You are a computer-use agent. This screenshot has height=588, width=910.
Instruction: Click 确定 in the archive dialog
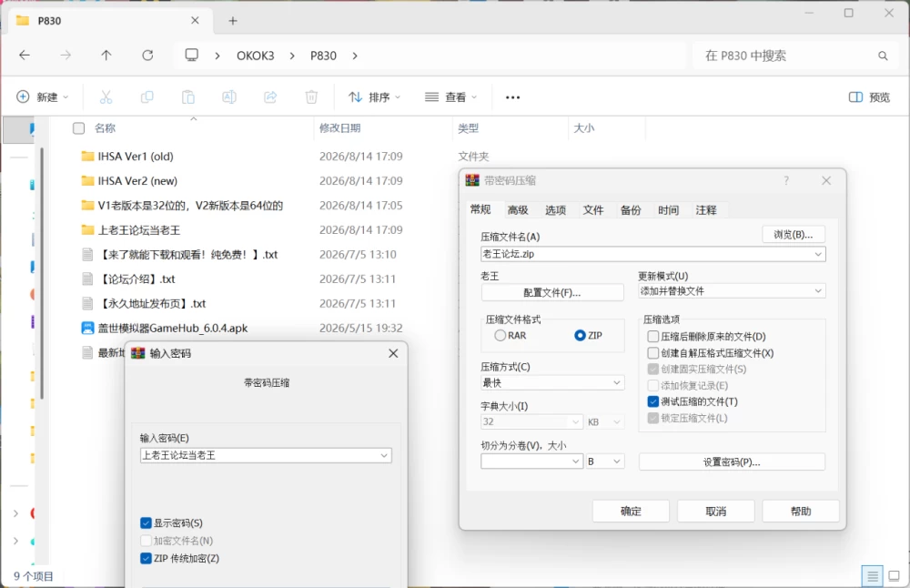pos(631,512)
